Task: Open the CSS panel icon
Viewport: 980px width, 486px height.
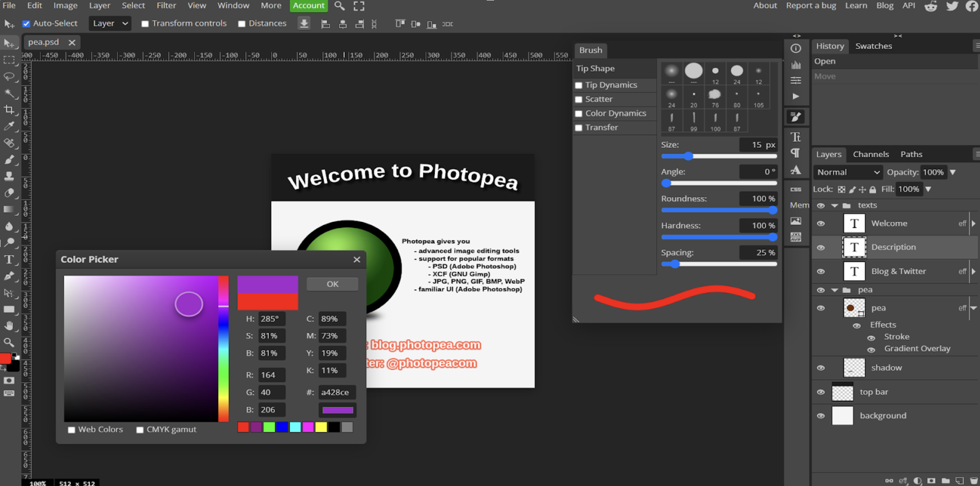Action: point(795,189)
